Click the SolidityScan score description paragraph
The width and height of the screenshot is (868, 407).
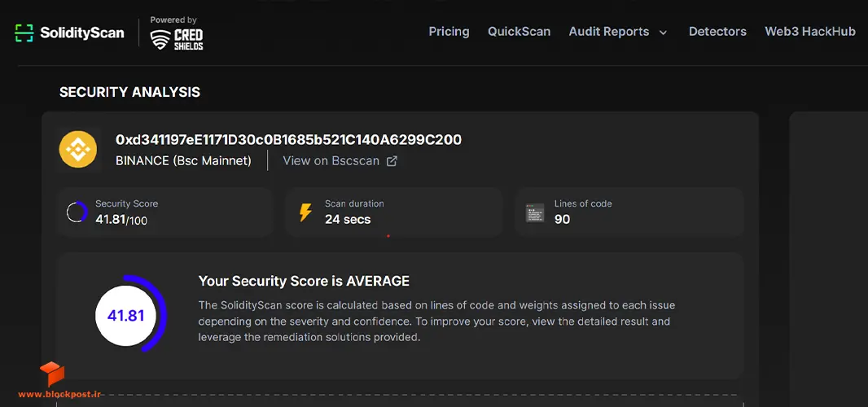point(436,322)
